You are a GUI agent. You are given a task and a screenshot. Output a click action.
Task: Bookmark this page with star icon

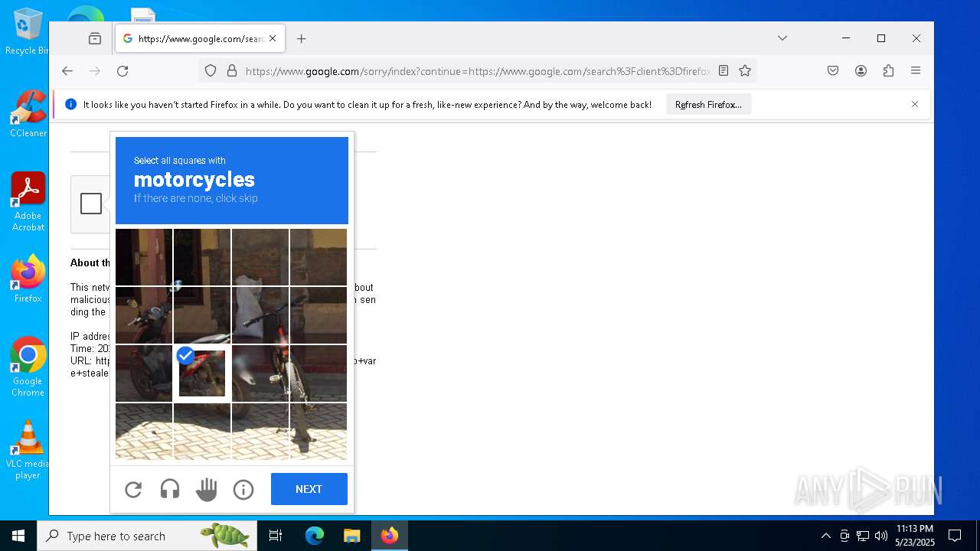745,71
